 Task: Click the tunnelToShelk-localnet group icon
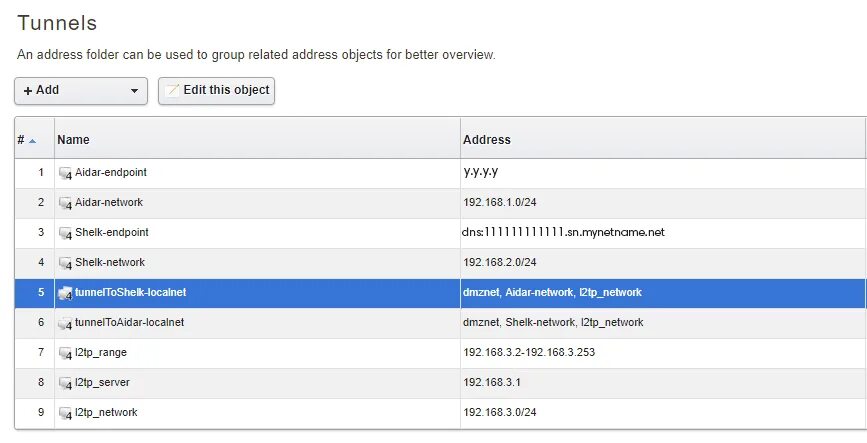pyautogui.click(x=65, y=293)
